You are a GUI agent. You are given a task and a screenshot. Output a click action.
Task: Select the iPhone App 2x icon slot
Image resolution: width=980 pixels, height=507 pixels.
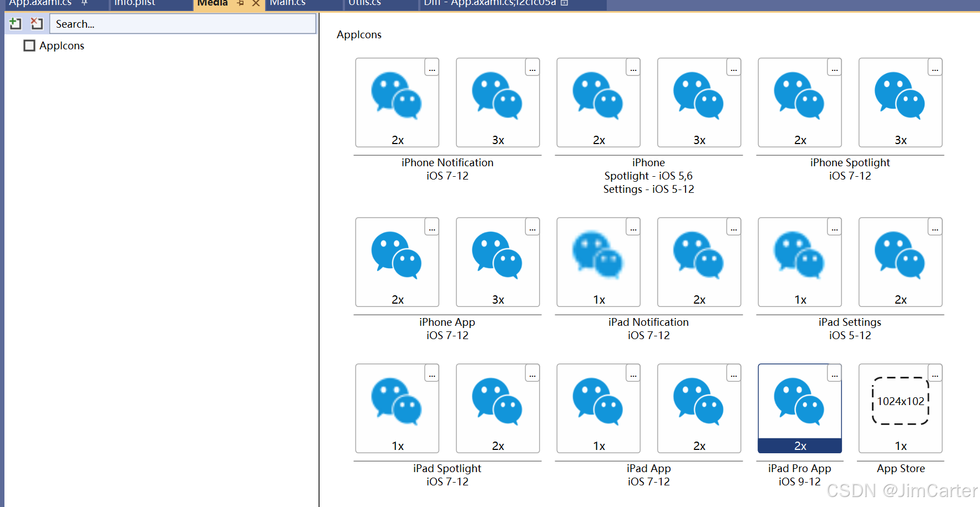point(397,262)
